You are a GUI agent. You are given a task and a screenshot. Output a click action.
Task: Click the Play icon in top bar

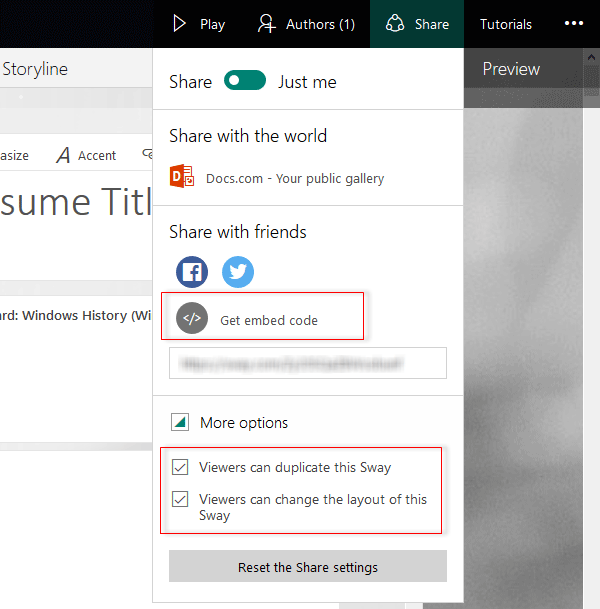(x=180, y=24)
